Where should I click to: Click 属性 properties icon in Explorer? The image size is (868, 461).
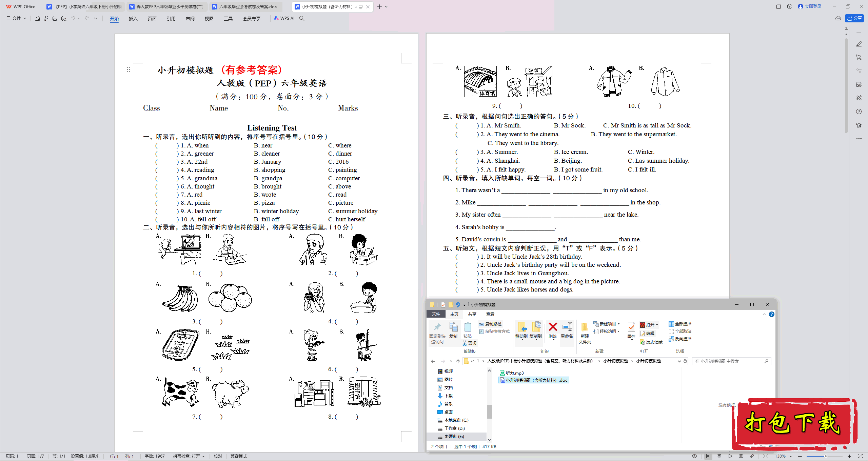click(631, 330)
